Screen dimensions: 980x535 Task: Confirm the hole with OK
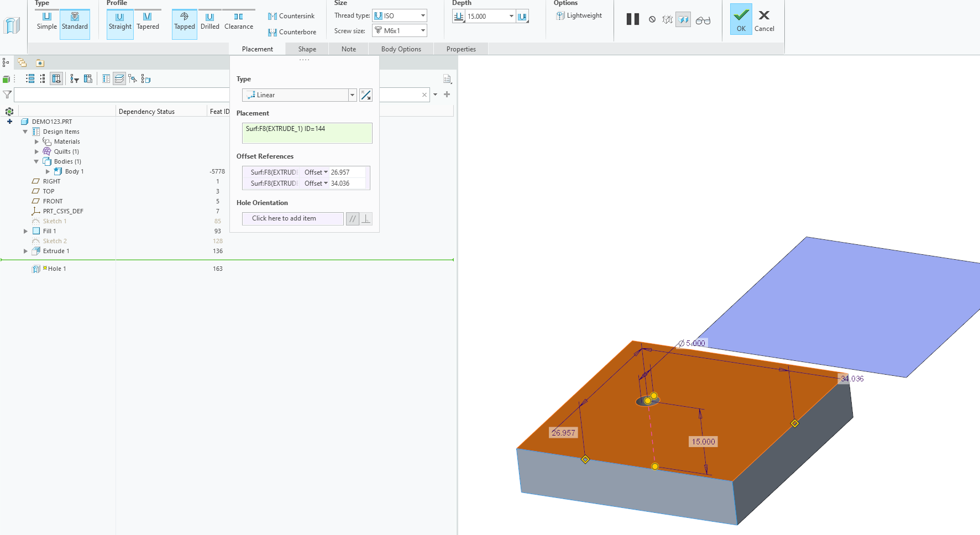741,19
